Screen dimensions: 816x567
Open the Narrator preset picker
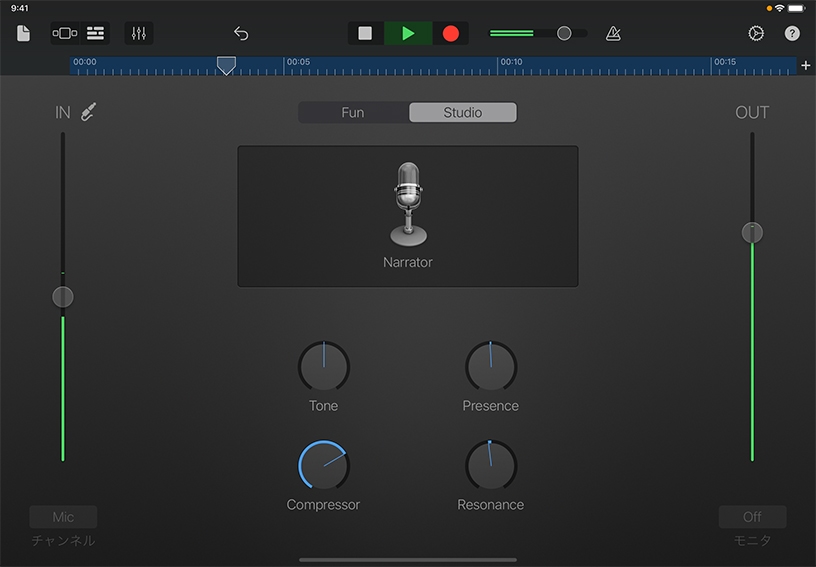[x=408, y=216]
